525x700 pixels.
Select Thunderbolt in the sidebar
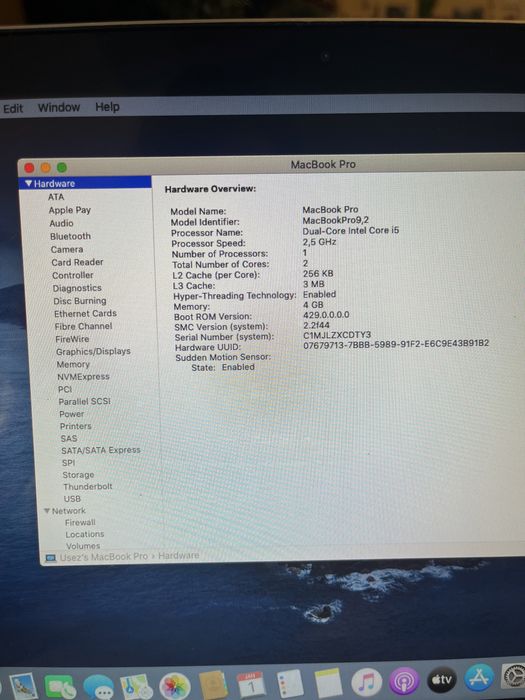[88, 487]
